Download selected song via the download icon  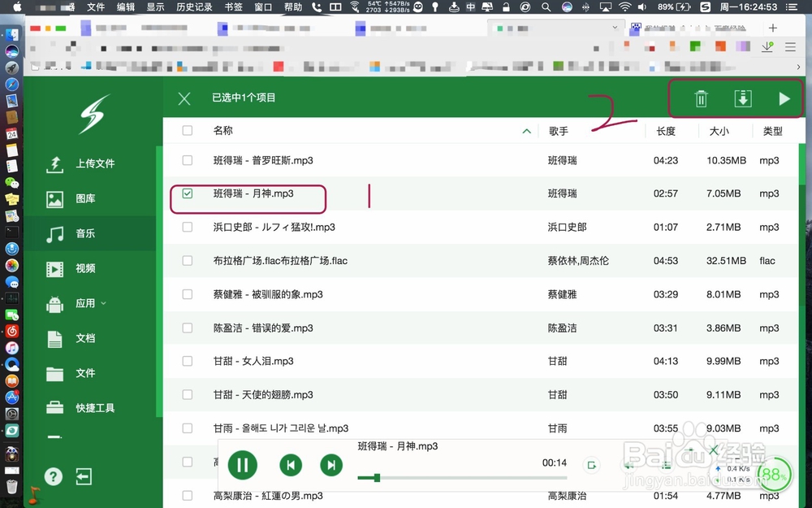point(742,98)
